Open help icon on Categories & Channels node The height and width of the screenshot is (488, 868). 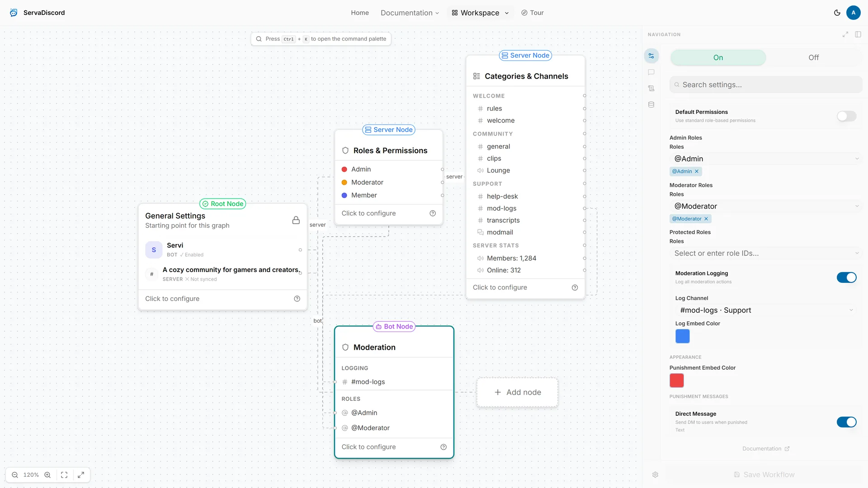pos(575,288)
